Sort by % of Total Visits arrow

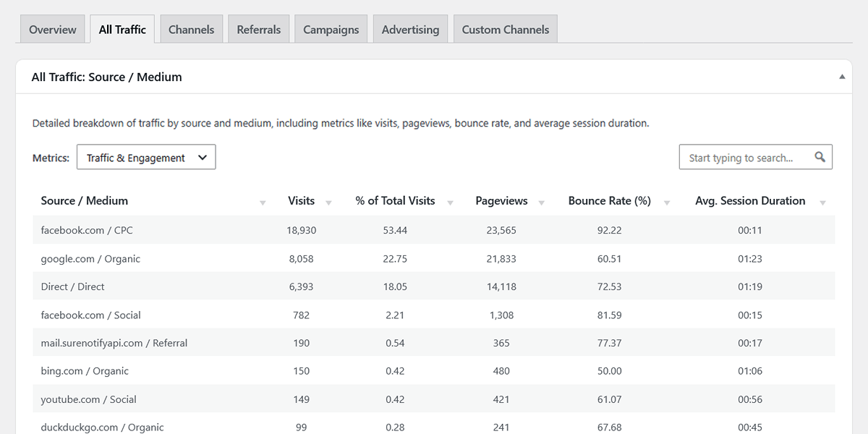[450, 203]
